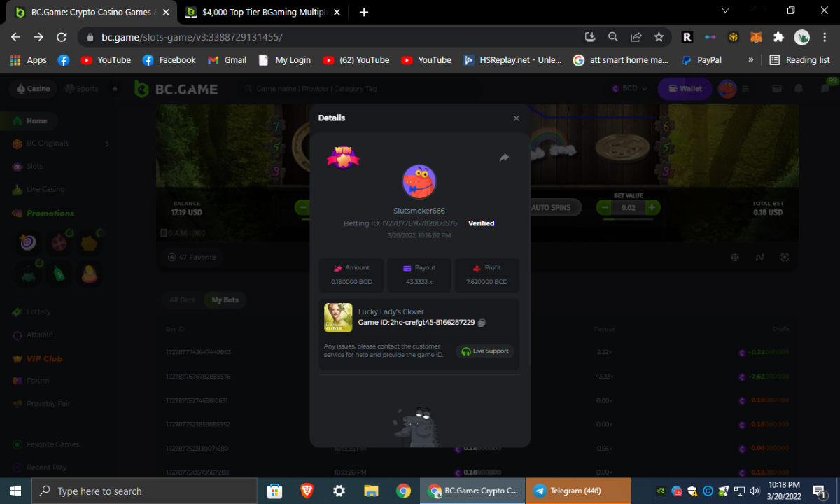Open Live Support chat

click(x=485, y=351)
